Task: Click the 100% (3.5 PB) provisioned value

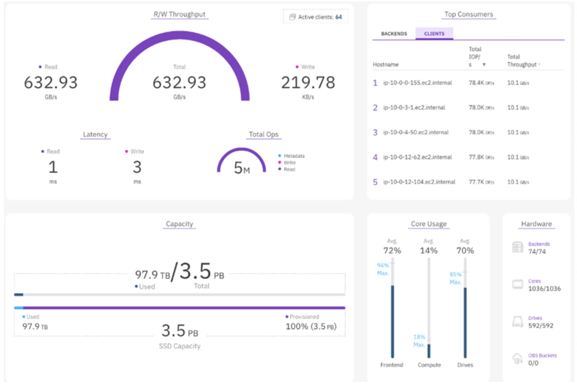Action: point(311,326)
